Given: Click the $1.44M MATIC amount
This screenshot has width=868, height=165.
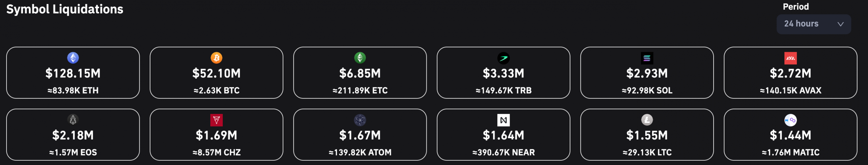Looking at the screenshot, I should pos(791,135).
